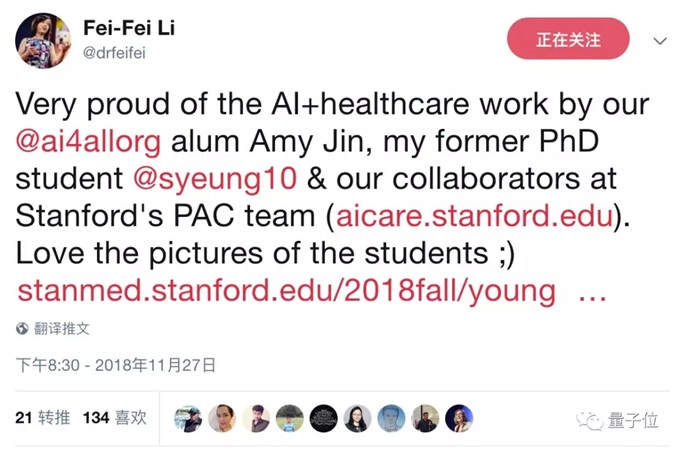This screenshot has height=450, width=680.
Task: Expand the truncated link ellipsis
Action: click(x=592, y=291)
